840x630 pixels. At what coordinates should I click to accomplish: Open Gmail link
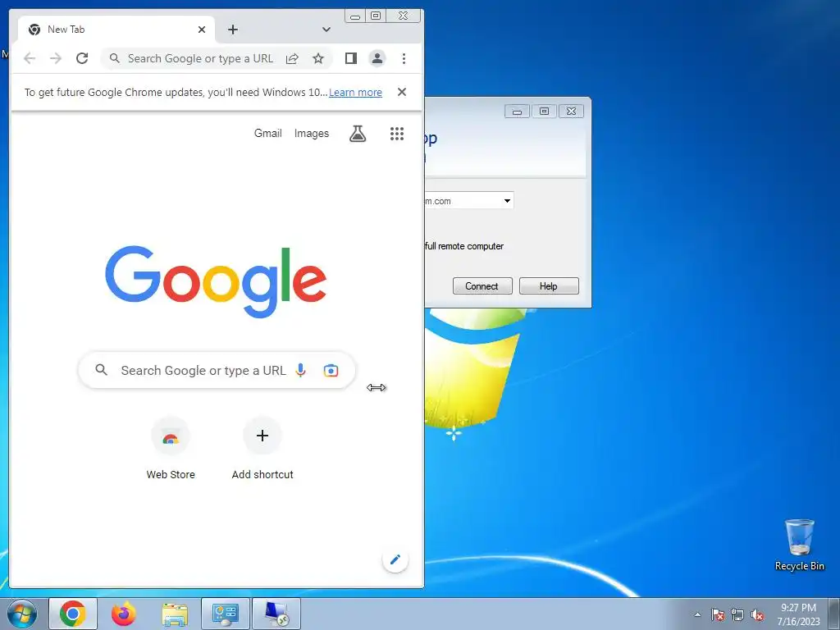pos(268,134)
